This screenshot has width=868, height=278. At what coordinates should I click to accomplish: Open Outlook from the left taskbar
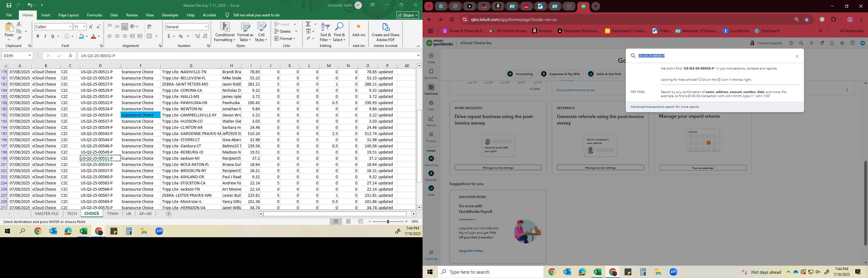(x=53, y=231)
